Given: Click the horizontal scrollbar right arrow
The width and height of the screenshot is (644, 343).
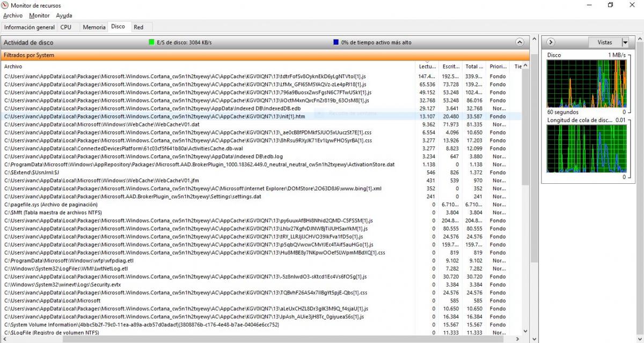Looking at the screenshot, I should tap(517, 339).
